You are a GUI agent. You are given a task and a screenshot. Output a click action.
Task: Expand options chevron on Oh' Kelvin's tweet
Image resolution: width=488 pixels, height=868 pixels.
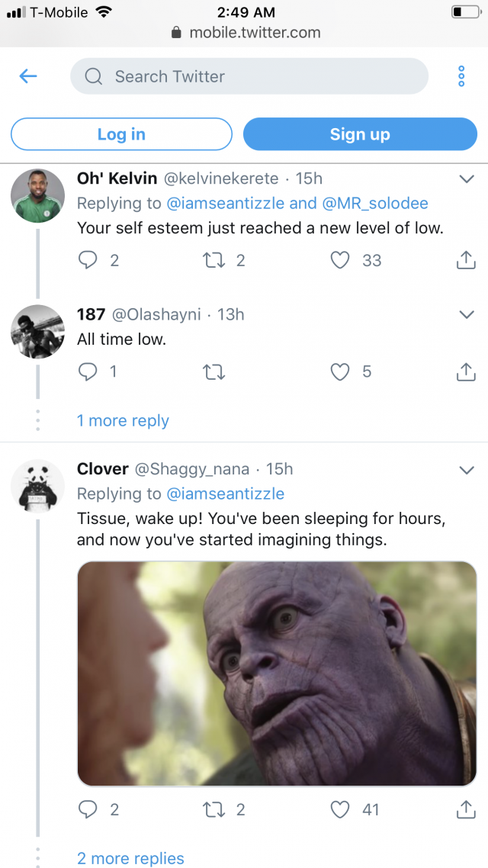466,178
